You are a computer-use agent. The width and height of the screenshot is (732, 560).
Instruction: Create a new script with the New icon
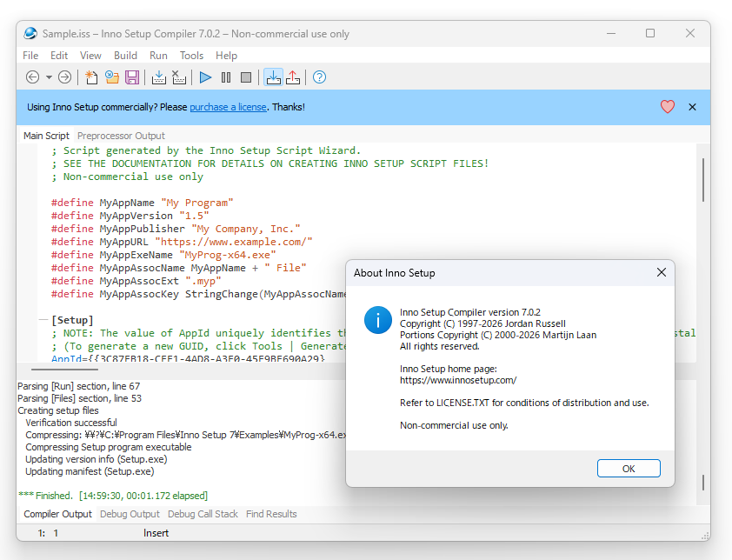click(91, 77)
